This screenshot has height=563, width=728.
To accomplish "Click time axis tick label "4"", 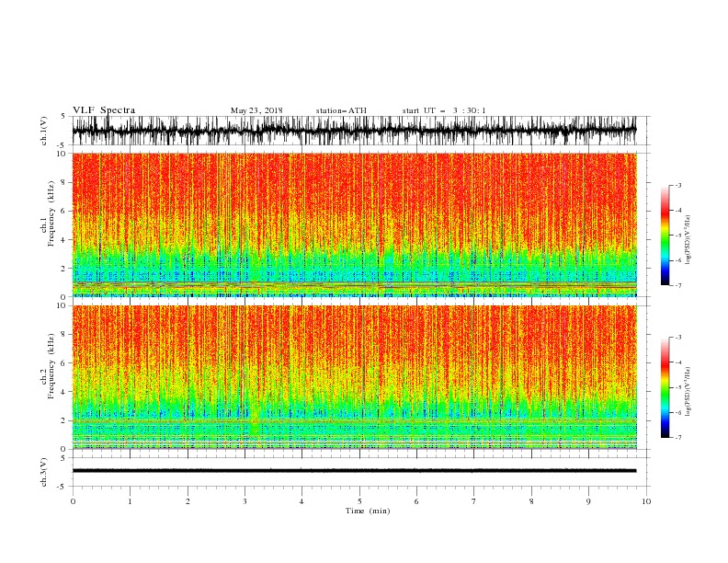I will 301,501.
